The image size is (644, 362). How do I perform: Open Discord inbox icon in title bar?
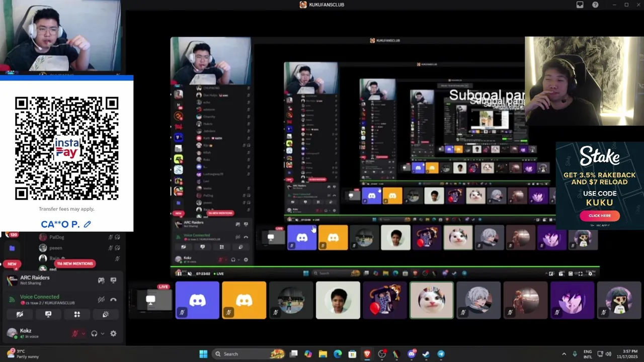[x=580, y=5]
